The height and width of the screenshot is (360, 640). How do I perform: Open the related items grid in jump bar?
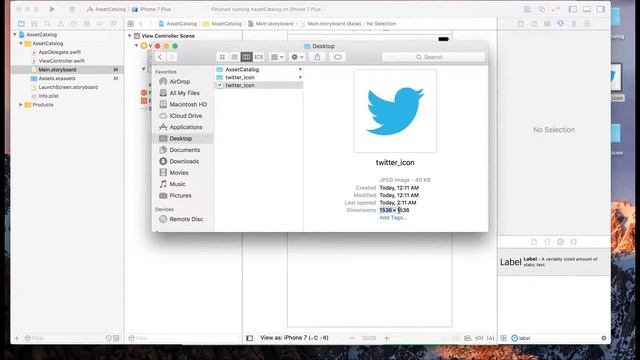[131, 24]
